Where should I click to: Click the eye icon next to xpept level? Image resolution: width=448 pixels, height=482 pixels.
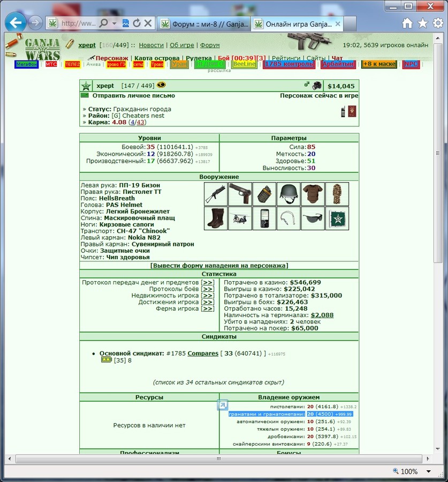[161, 85]
